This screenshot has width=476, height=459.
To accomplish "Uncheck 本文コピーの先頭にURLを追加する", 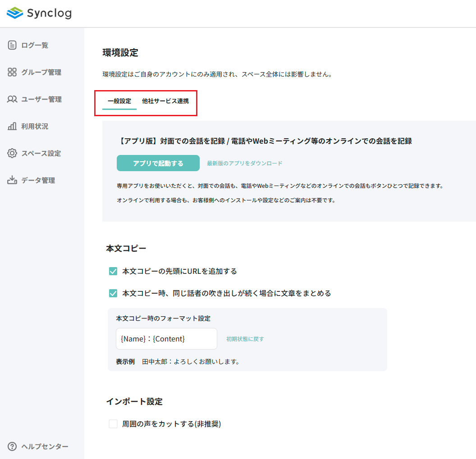I will pos(112,271).
